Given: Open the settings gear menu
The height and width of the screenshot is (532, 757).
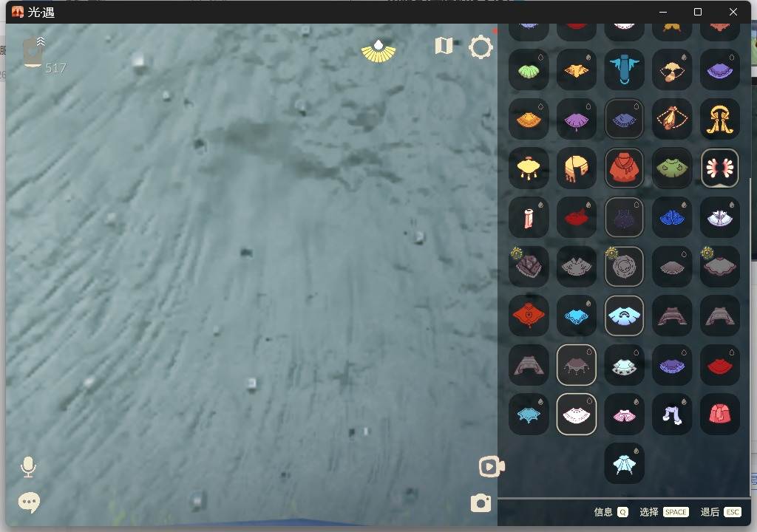Looking at the screenshot, I should click(x=481, y=47).
